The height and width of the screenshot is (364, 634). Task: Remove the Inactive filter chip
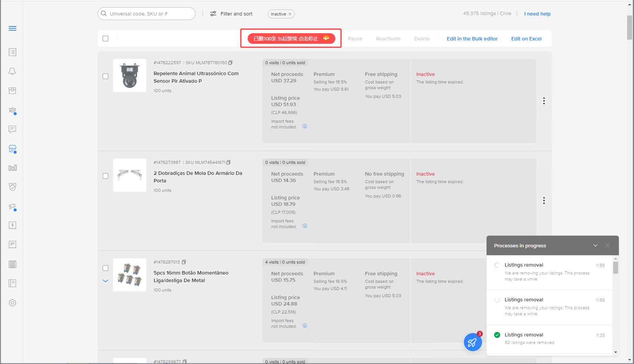[290, 14]
